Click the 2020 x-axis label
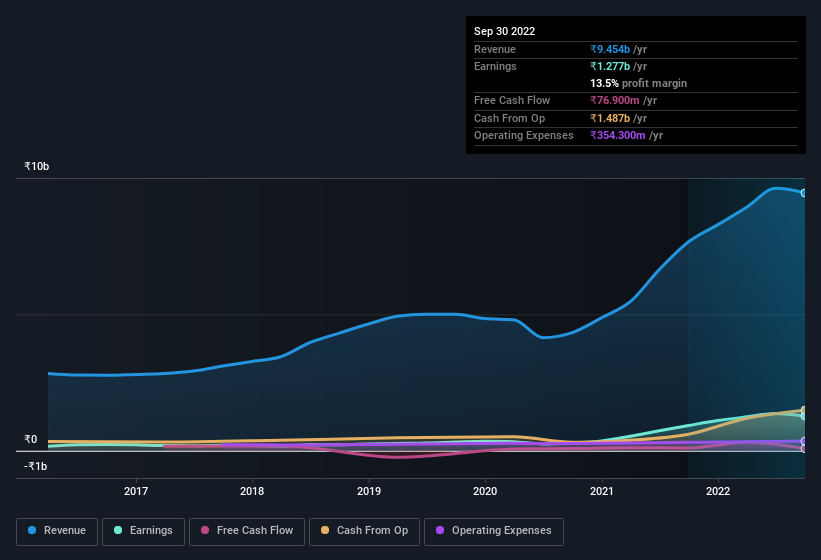This screenshot has width=821, height=560. pos(485,491)
